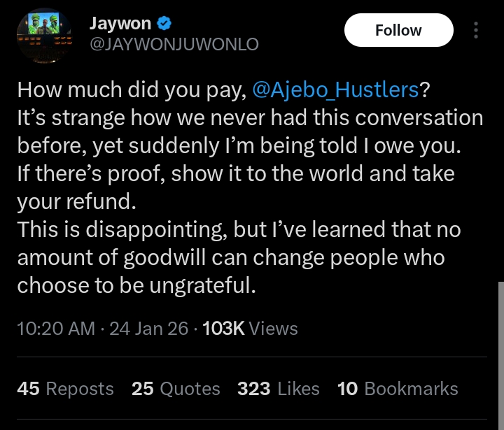Show the 45 Reposts list
This screenshot has width=504, height=430.
pos(65,389)
